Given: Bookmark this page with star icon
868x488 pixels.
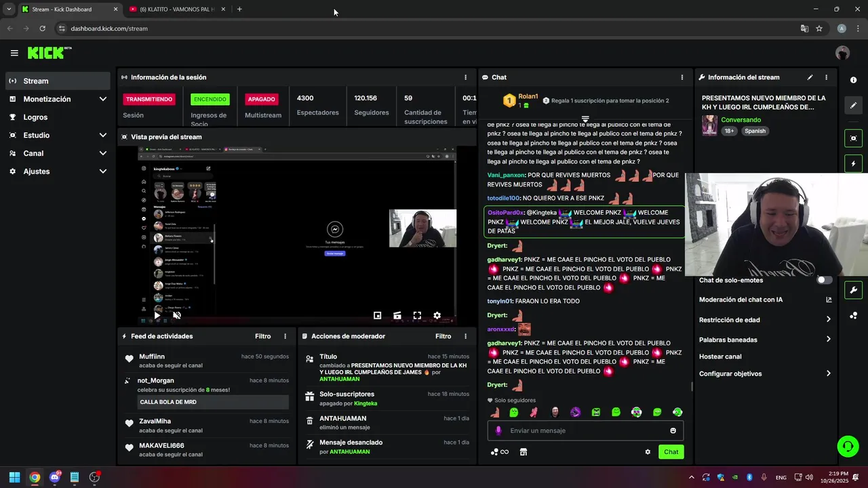Looking at the screenshot, I should point(819,28).
